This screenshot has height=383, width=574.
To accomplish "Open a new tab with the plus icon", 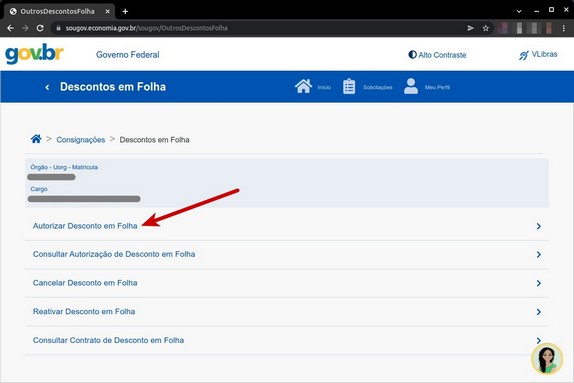I will click(x=125, y=11).
